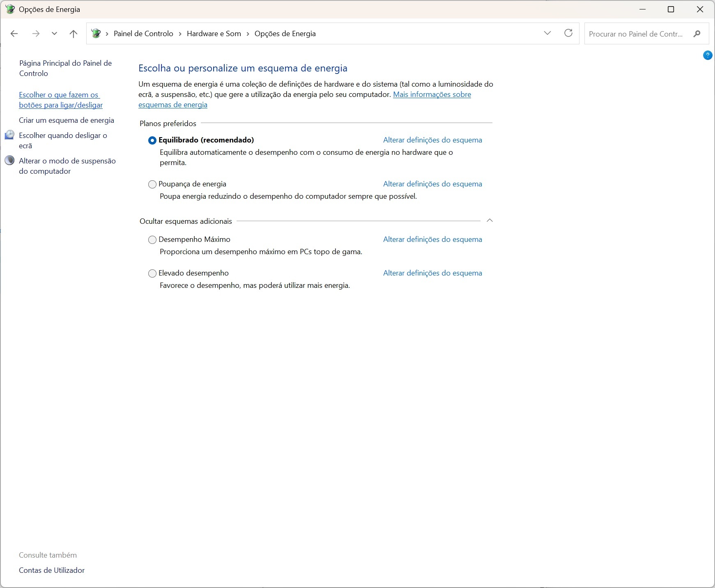Select the Desempenho Máximo power plan
This screenshot has height=588, width=715.
[152, 240]
